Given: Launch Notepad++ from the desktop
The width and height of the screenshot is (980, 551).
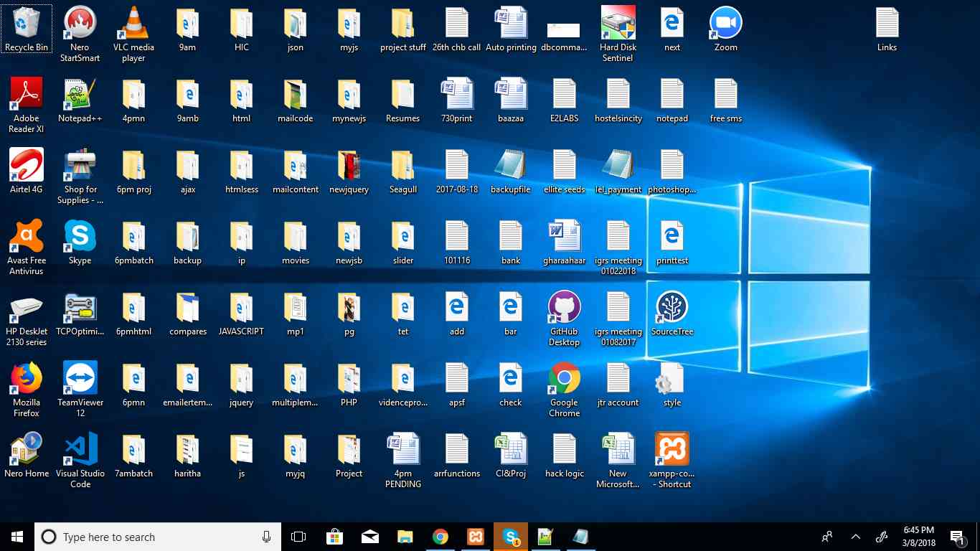Looking at the screenshot, I should 80,95.
